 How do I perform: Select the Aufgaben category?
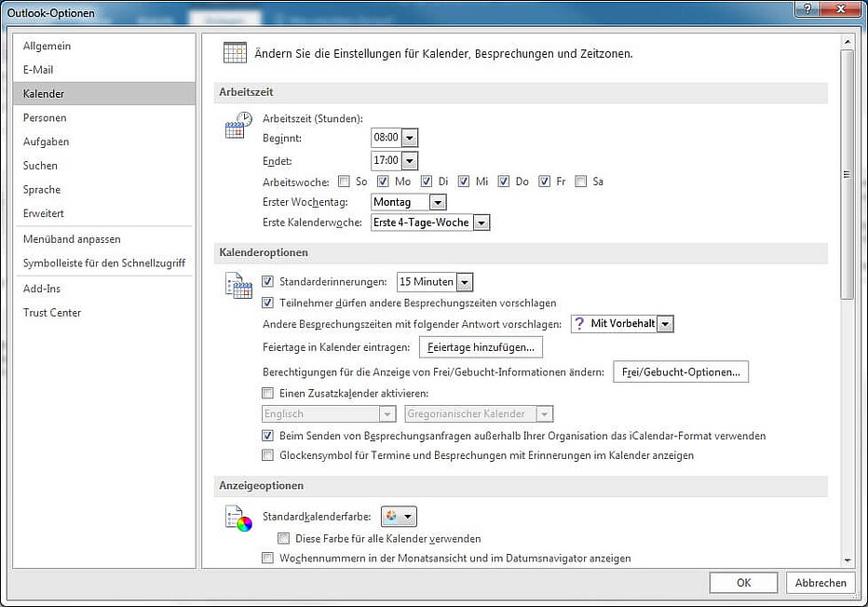104,142
